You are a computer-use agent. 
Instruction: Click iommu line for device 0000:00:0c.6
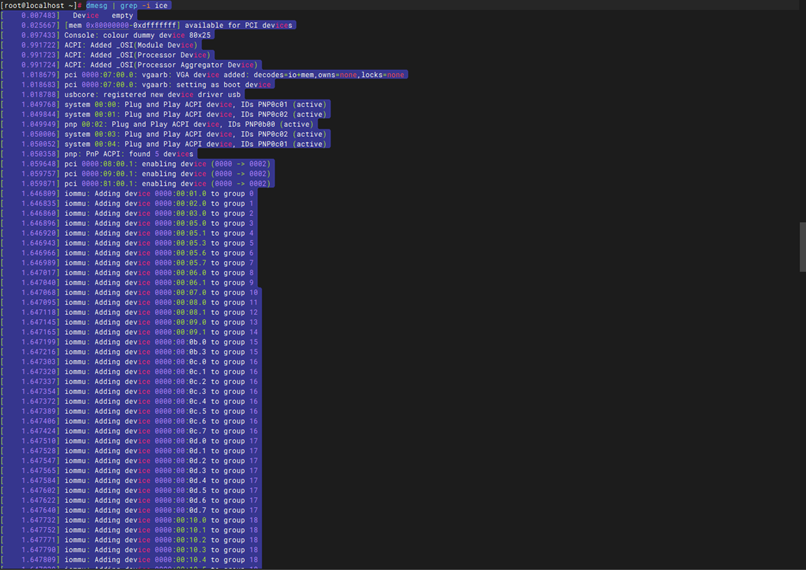131,421
